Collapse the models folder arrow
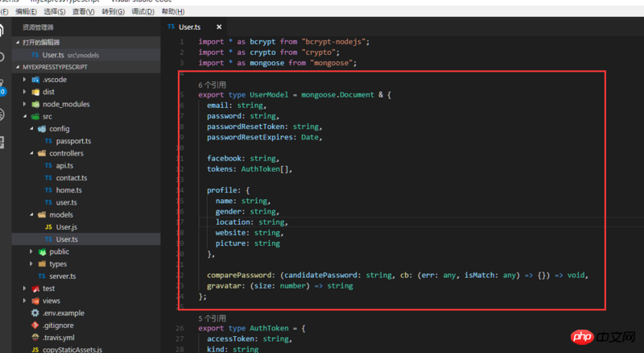This screenshot has width=644, height=353. coord(31,214)
